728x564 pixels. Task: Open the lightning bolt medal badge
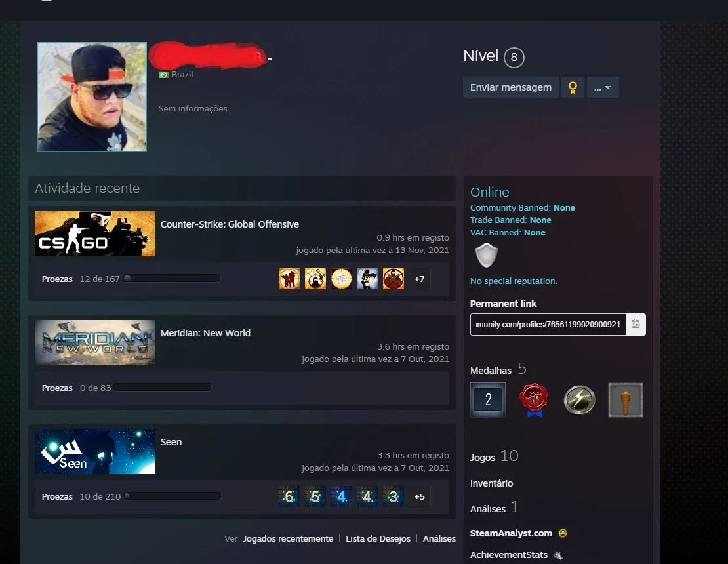(579, 399)
